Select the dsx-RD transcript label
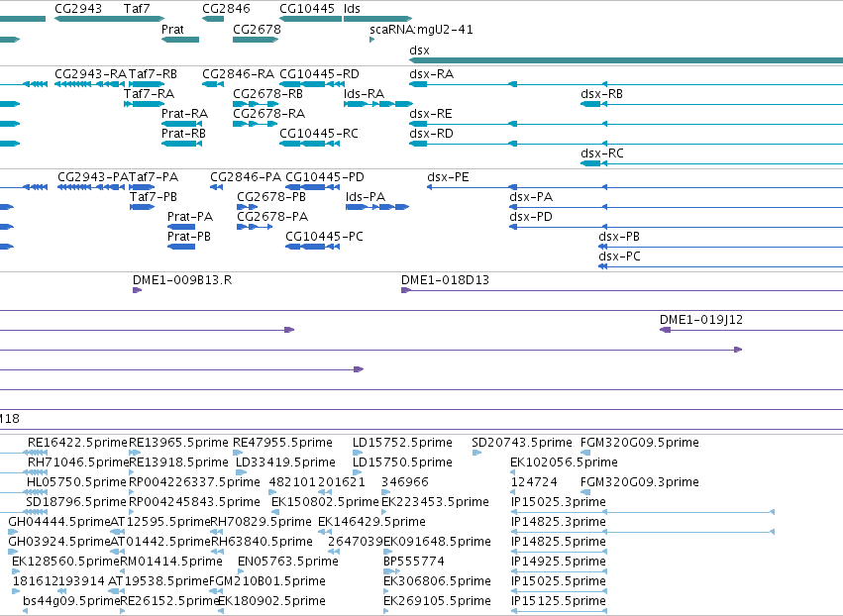843x616 pixels. coord(431,134)
